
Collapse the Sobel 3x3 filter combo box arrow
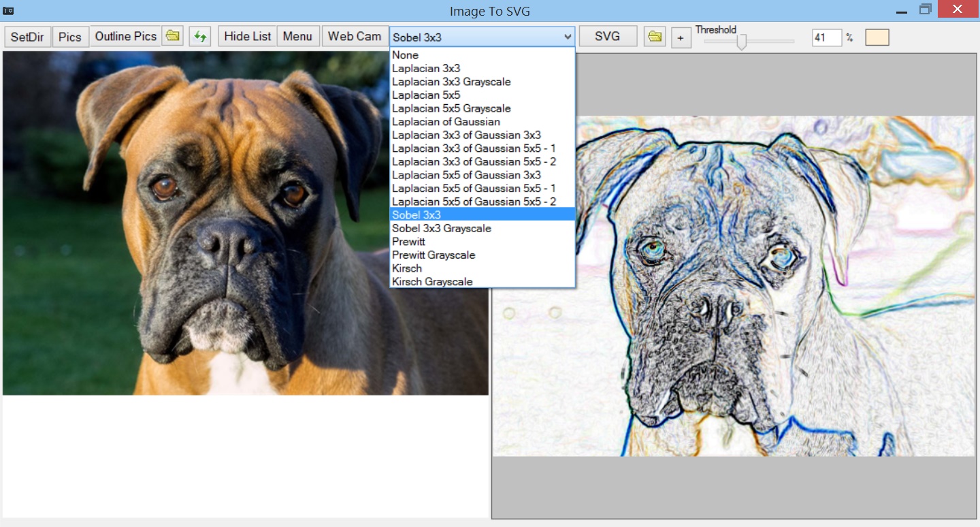click(x=568, y=37)
